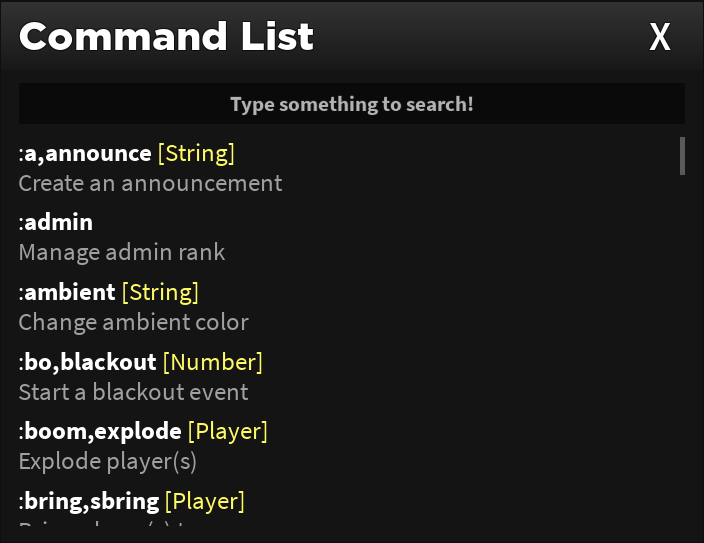Click the :bring,sbring command
This screenshot has width=704, height=543.
tap(91, 500)
